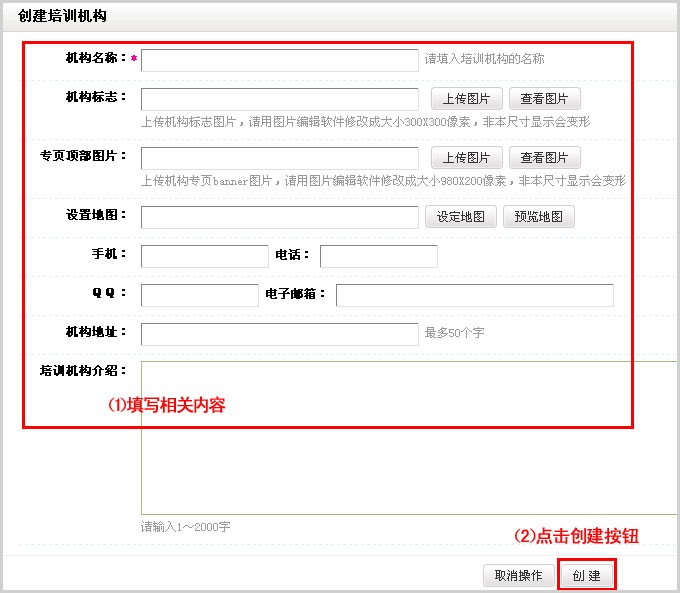Click the 请输入1～2000字 hint text
680x593 pixels.
[x=185, y=527]
